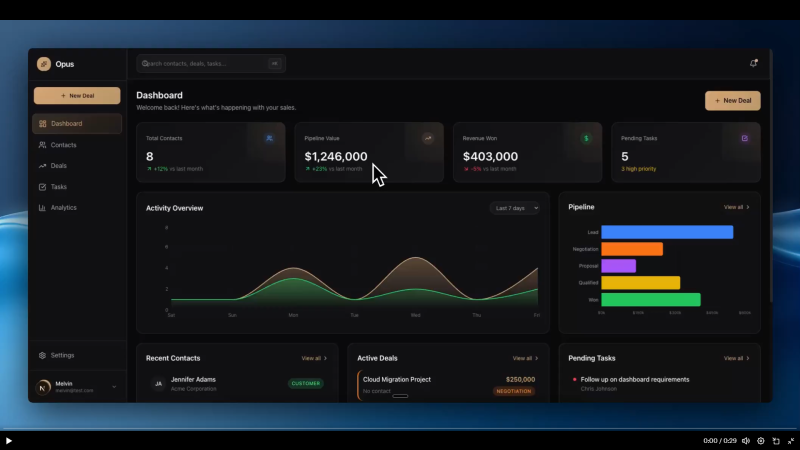The image size is (800, 450).
Task: Click the New Deal button in sidebar
Action: [77, 96]
